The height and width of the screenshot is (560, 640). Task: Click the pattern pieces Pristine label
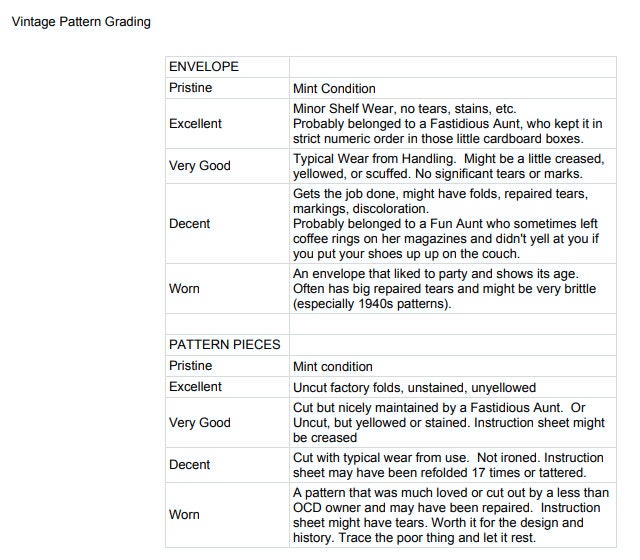coord(191,366)
